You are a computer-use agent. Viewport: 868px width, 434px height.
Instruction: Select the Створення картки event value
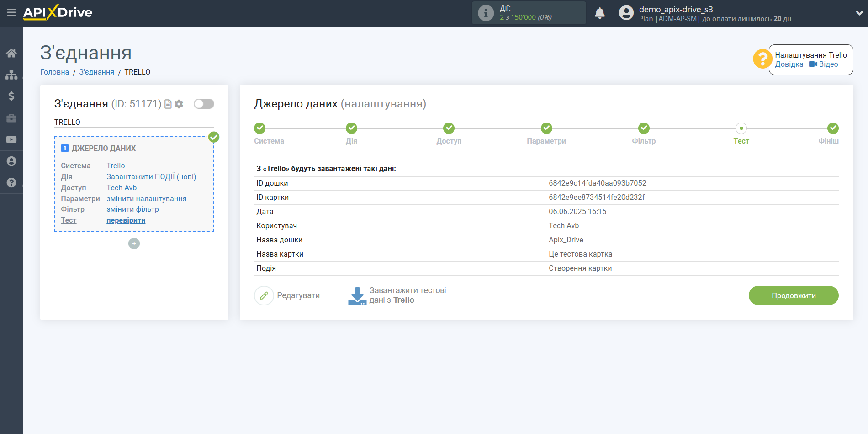click(x=580, y=268)
